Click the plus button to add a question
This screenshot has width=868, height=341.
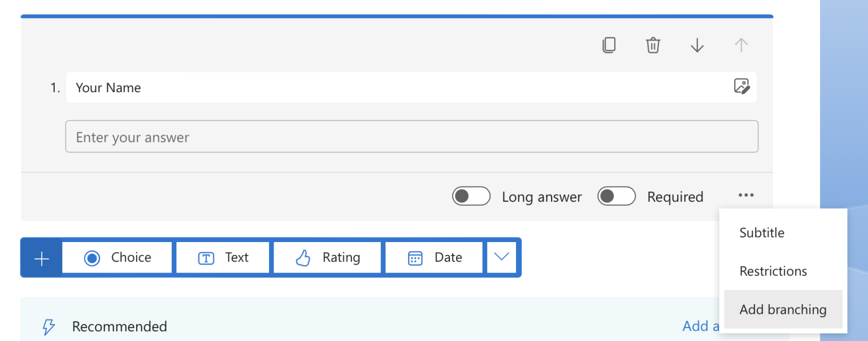coord(40,257)
